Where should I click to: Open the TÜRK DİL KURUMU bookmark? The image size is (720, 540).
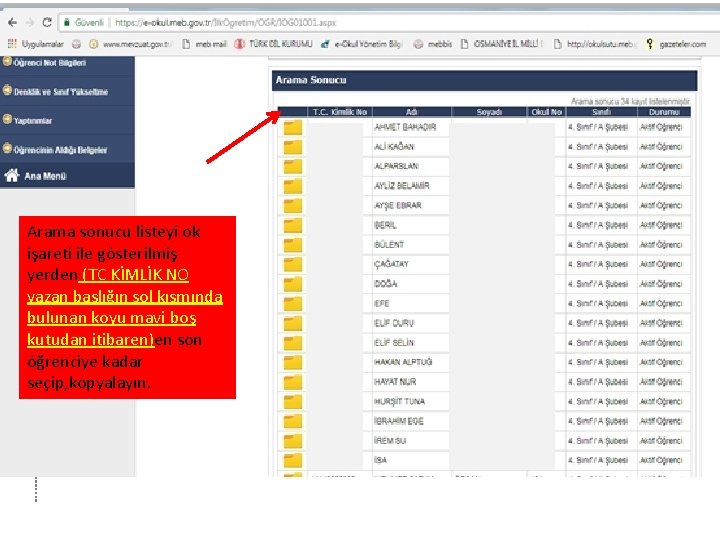(274, 44)
